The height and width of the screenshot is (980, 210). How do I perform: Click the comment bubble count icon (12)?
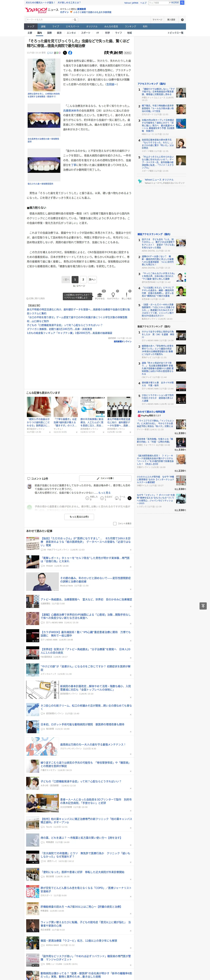click(x=50, y=53)
